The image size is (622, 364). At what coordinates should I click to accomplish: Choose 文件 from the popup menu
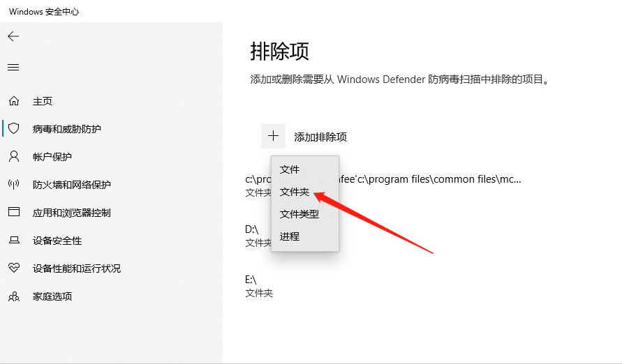290,169
